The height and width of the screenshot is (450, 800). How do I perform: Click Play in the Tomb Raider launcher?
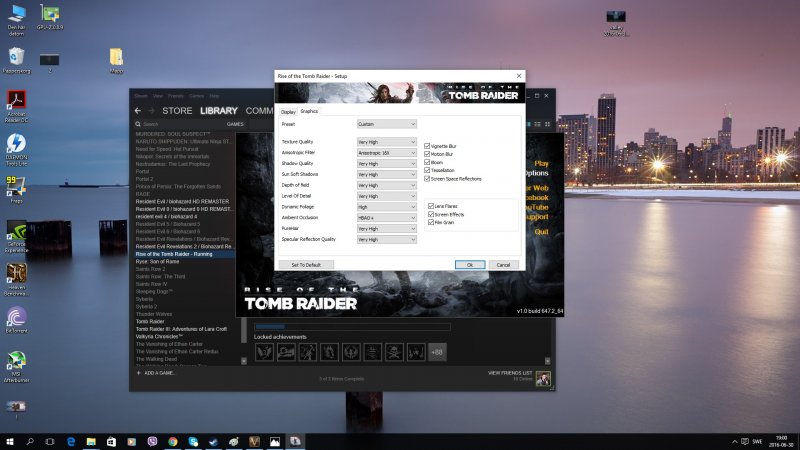click(x=541, y=164)
